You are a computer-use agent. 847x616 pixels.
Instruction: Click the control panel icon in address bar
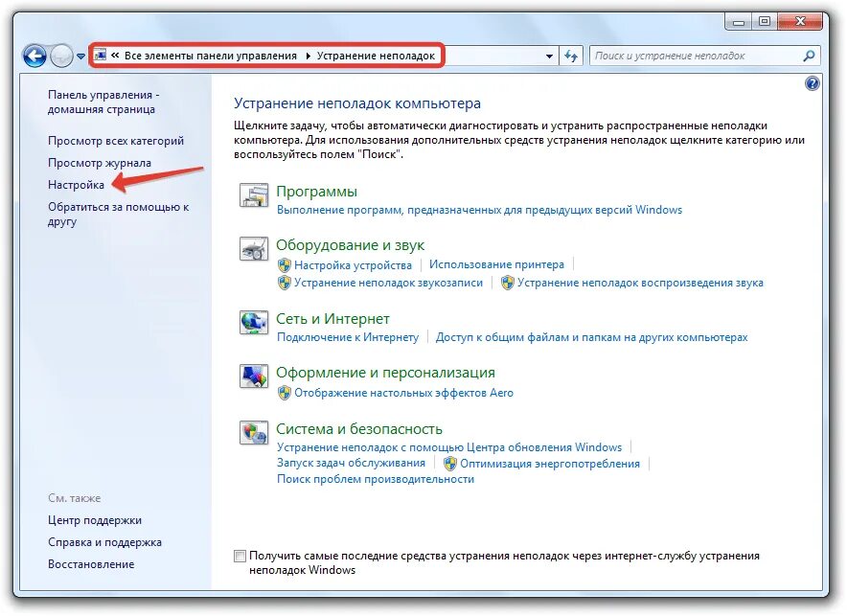[x=100, y=55]
